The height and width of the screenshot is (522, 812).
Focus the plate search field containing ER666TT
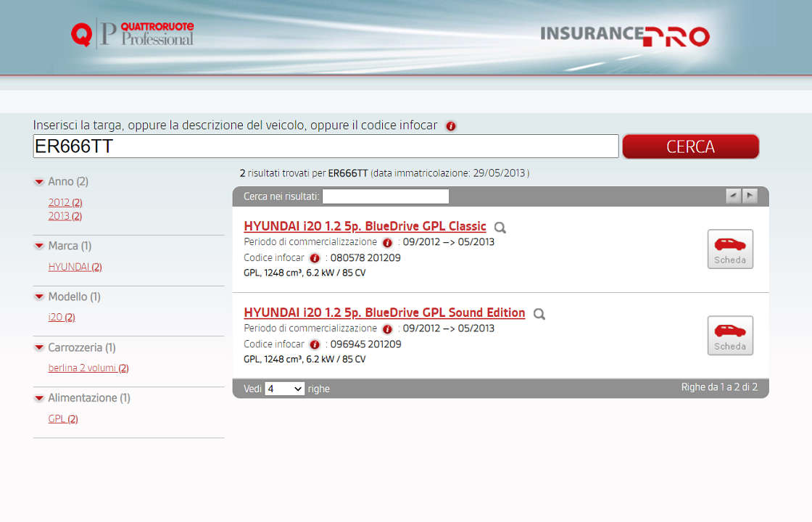326,146
